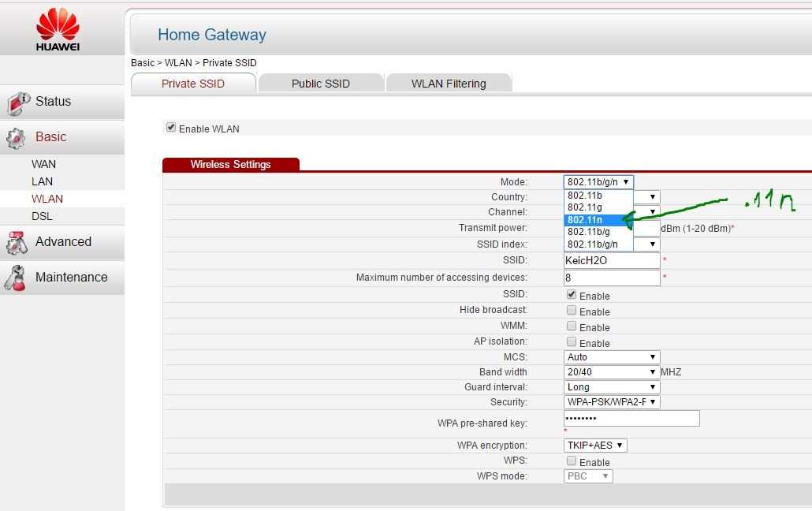The image size is (812, 511).
Task: Switch to the Public SSID tab
Action: point(321,84)
